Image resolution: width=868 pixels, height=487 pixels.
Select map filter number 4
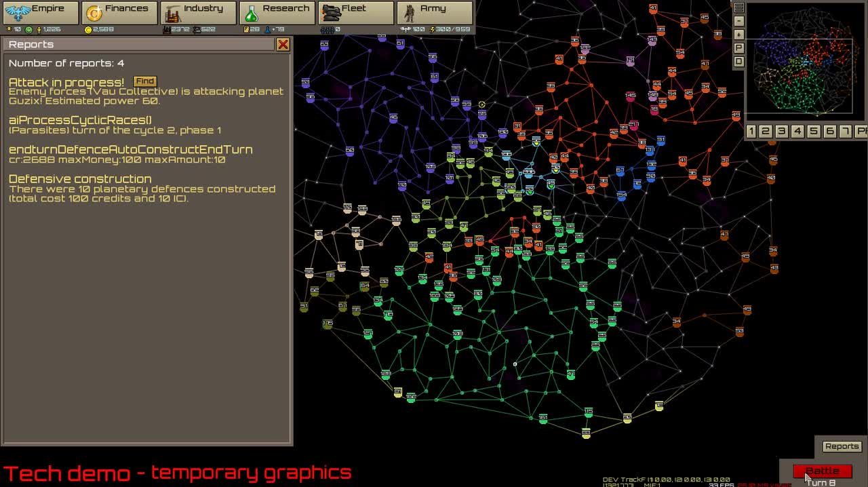pos(798,131)
